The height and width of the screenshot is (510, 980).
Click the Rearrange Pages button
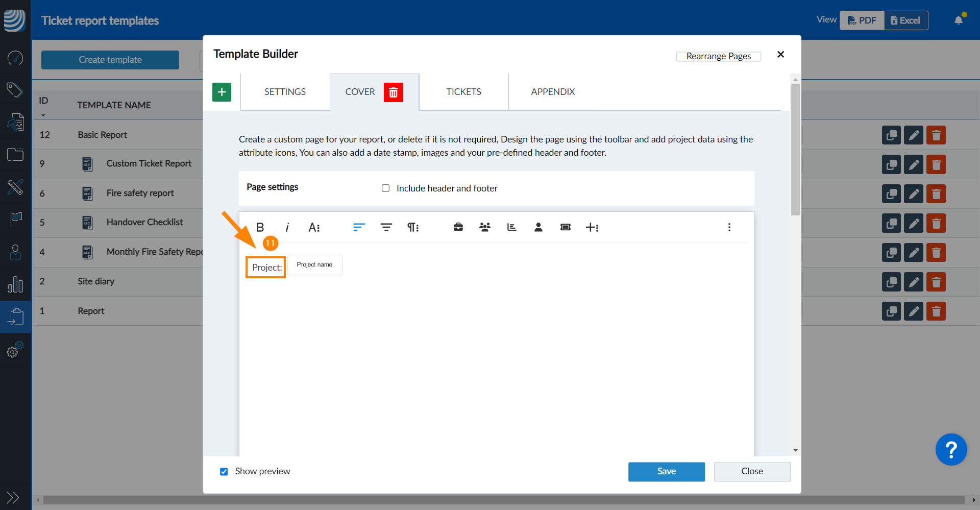[x=718, y=56]
